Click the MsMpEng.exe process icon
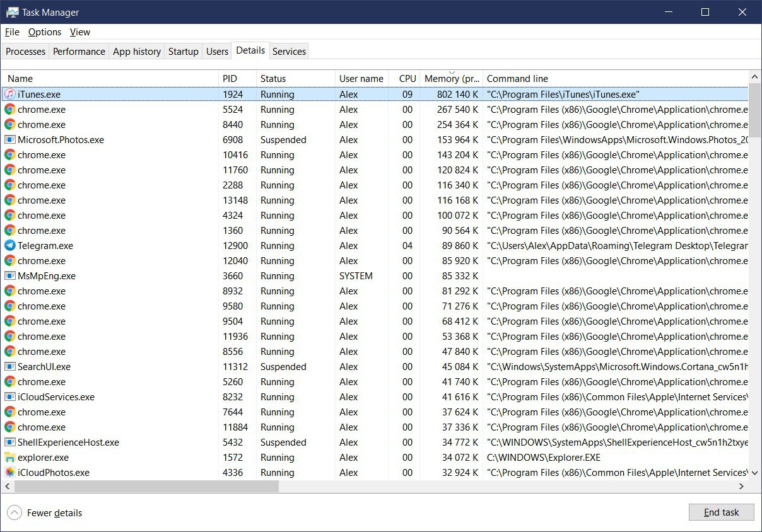762x532 pixels. click(x=10, y=275)
